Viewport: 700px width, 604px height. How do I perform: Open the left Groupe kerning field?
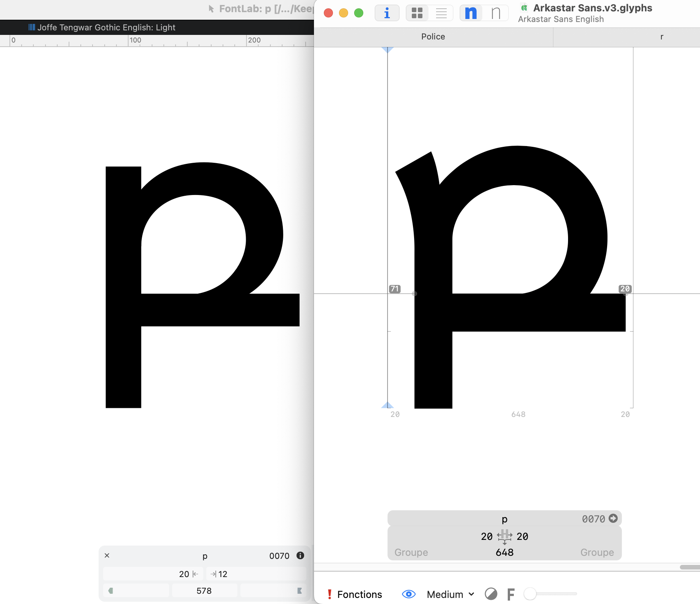point(411,552)
